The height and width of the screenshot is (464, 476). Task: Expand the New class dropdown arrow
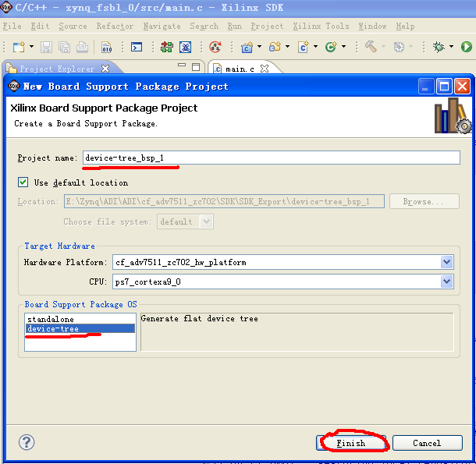[343, 47]
